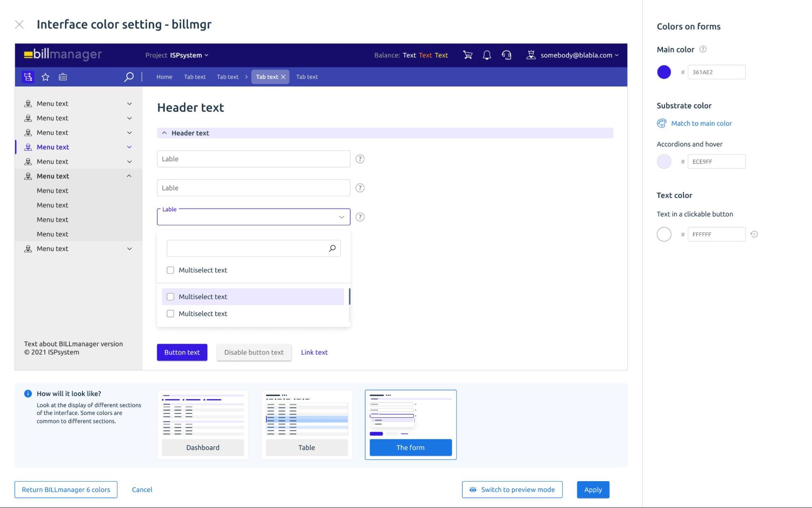Click the Cancel link

(x=142, y=490)
